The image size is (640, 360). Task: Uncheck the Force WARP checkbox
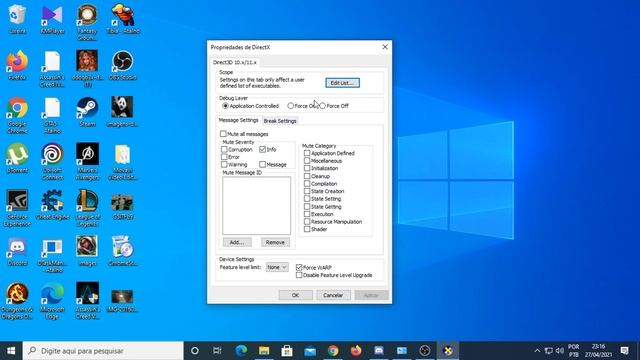[x=299, y=267]
